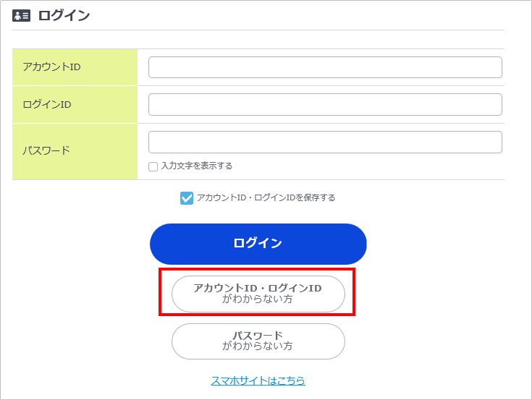This screenshot has width=532, height=400.
Task: Select the パスワードがわからない方 button
Action: [258, 341]
